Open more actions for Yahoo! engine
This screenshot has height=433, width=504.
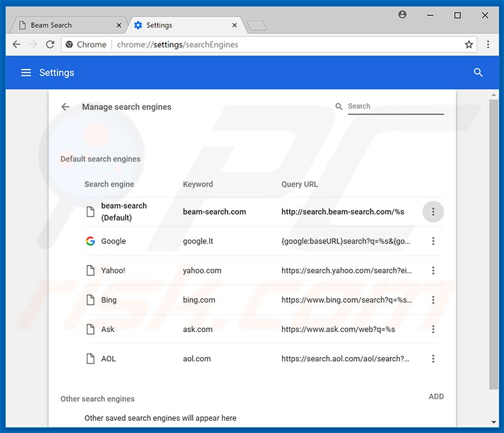(433, 271)
